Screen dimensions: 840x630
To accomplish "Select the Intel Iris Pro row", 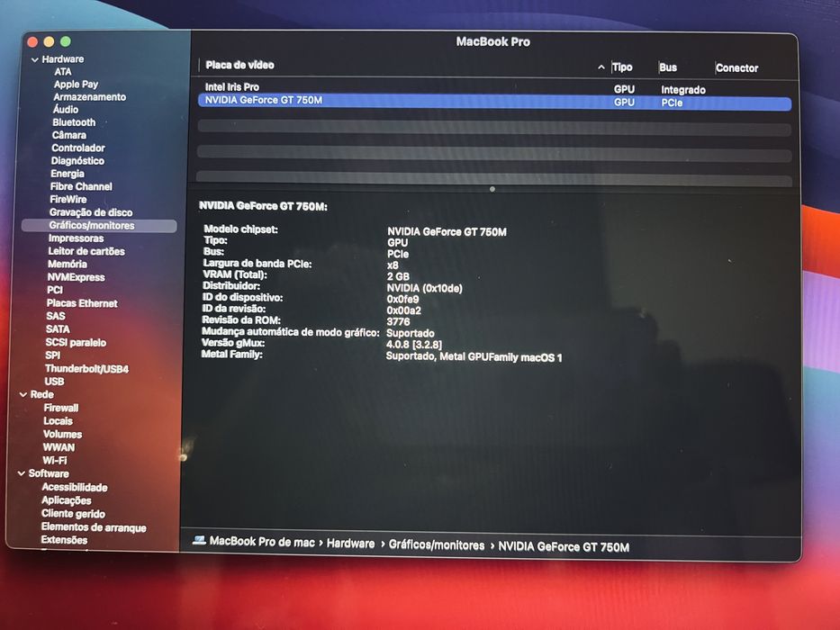I will coord(494,88).
